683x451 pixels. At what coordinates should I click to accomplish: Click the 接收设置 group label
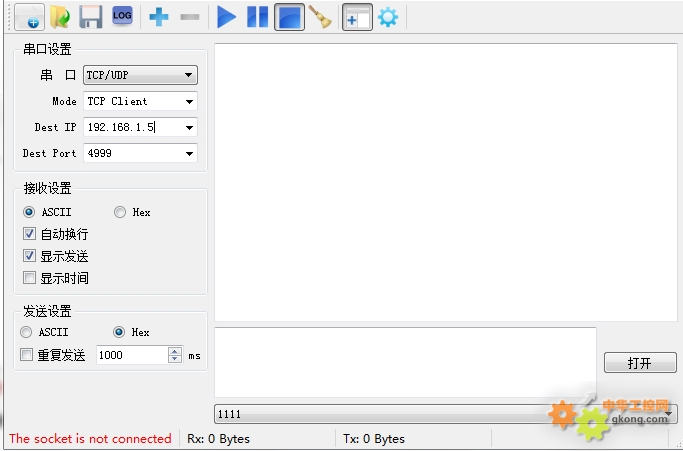[47, 188]
